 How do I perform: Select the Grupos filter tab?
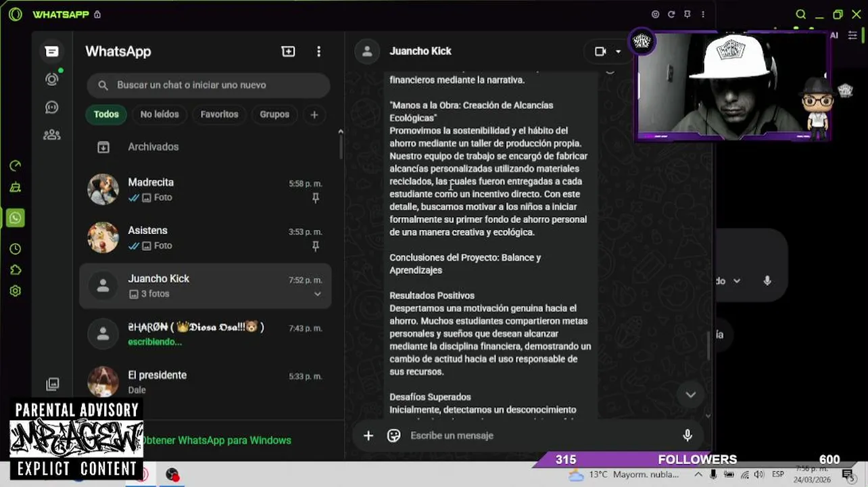tap(274, 114)
